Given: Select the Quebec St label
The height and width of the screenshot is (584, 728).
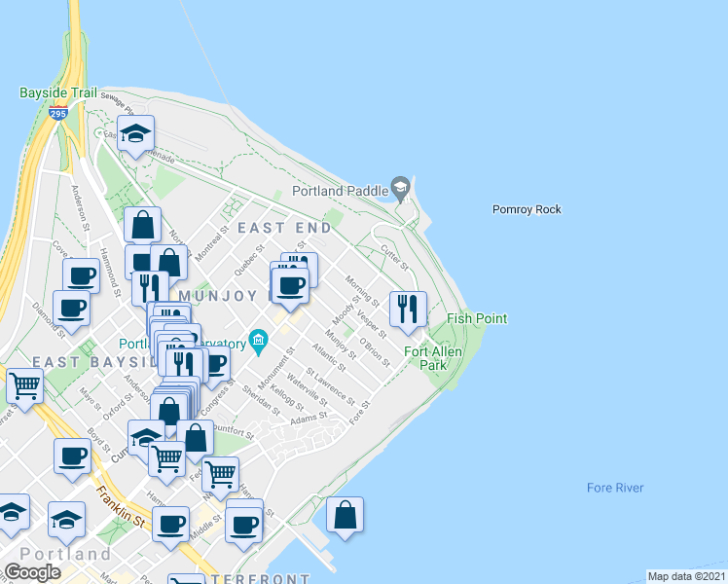Looking at the screenshot, I should point(249,261).
